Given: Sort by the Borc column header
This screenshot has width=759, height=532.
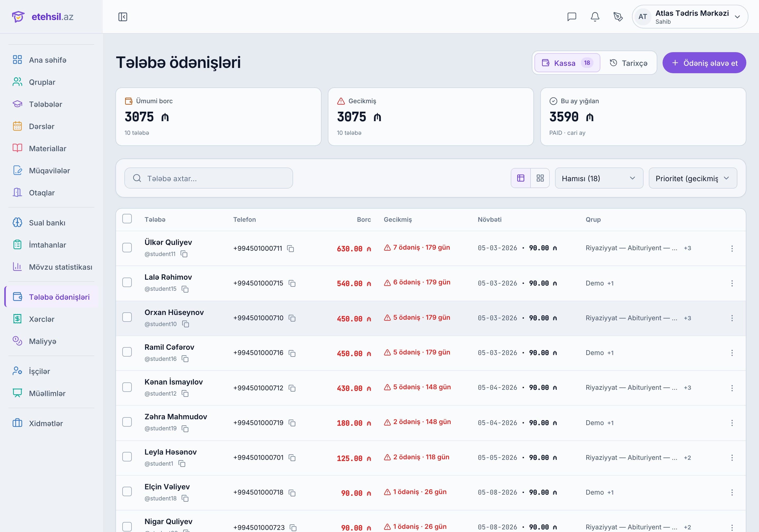Looking at the screenshot, I should (364, 220).
